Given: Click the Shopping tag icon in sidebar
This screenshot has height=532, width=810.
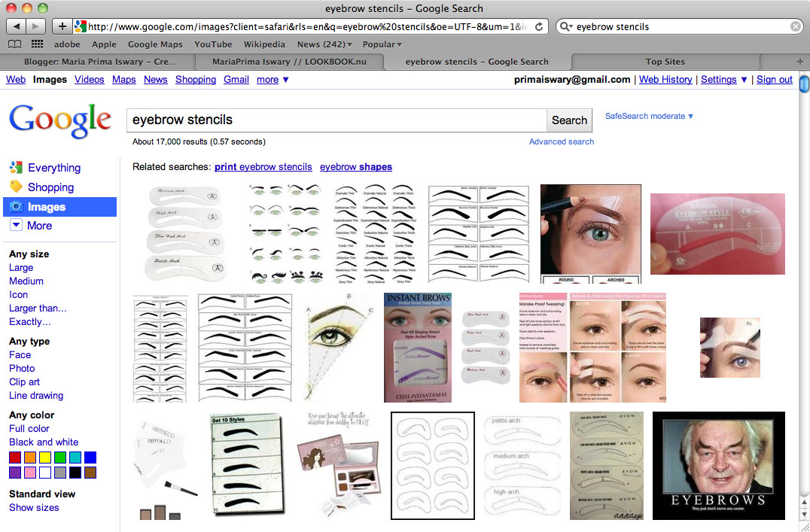Looking at the screenshot, I should point(17,187).
